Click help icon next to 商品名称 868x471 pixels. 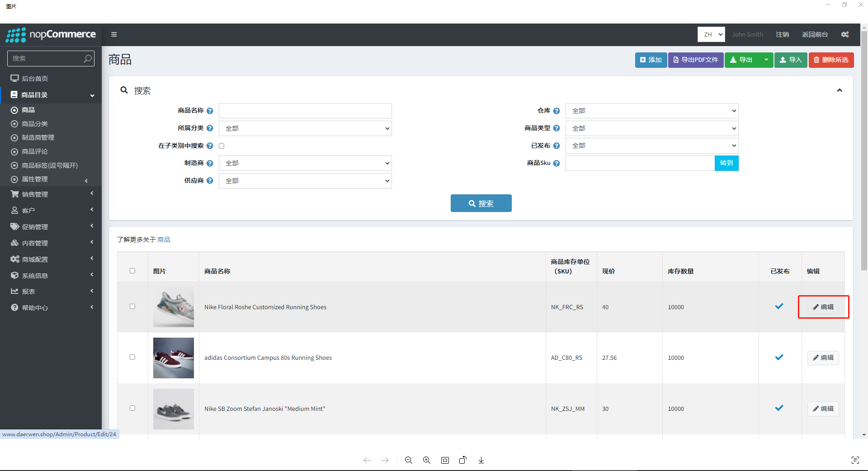coord(210,111)
